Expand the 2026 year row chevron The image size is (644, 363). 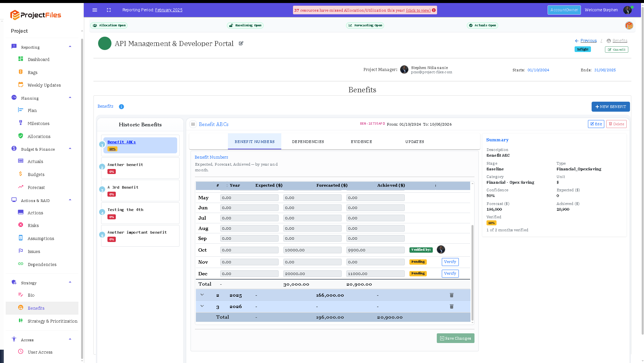pos(202,306)
